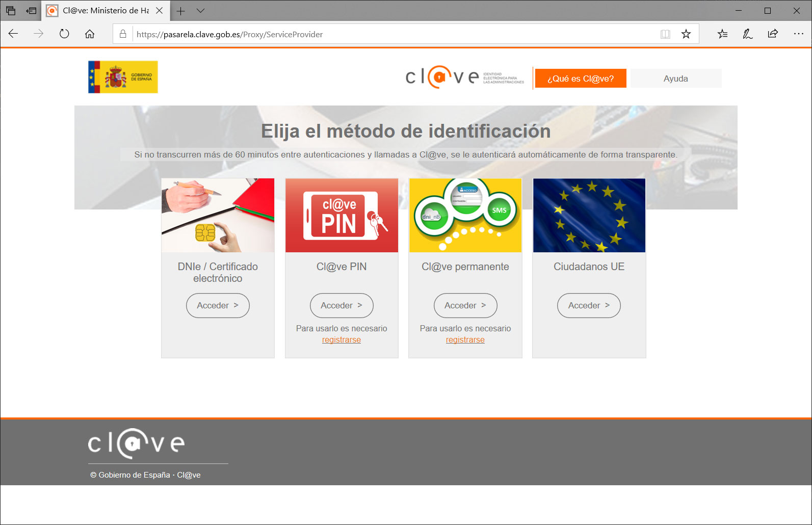
Task: Click the Ciudadanos UE title text
Action: [589, 267]
